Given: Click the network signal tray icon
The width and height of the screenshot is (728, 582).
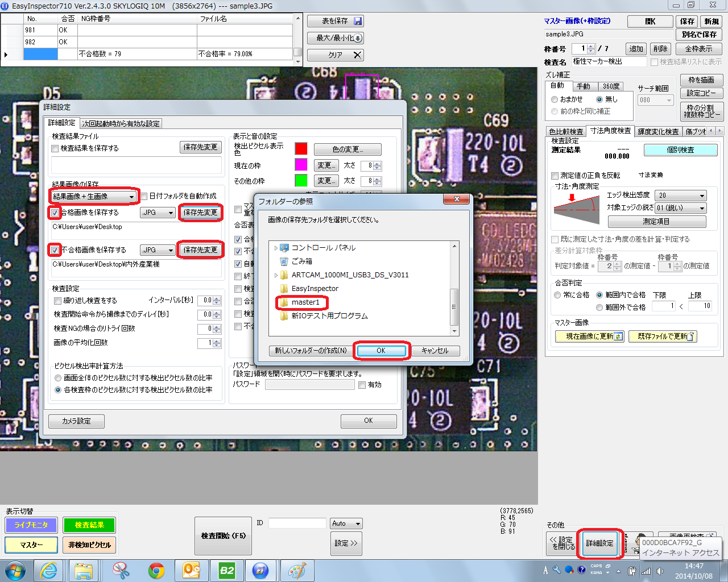Looking at the screenshot, I should (x=646, y=571).
